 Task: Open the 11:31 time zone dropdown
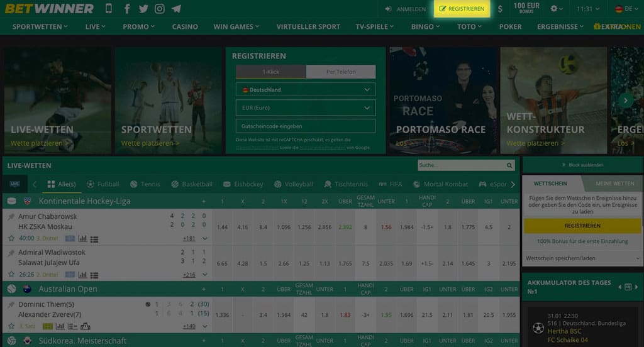click(x=588, y=9)
